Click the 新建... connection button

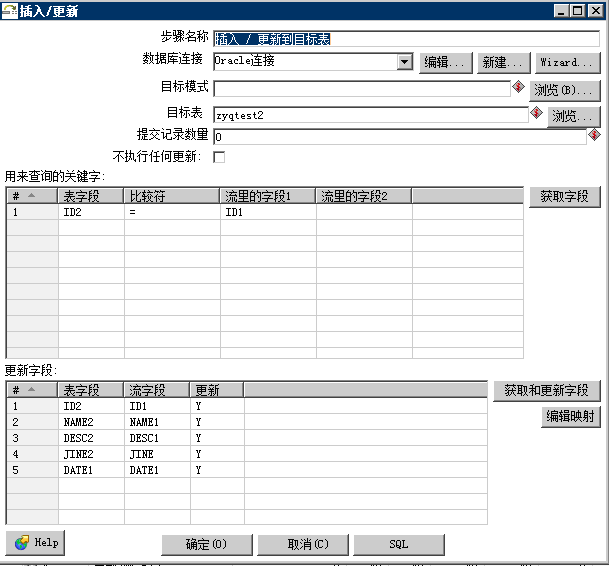pos(504,63)
